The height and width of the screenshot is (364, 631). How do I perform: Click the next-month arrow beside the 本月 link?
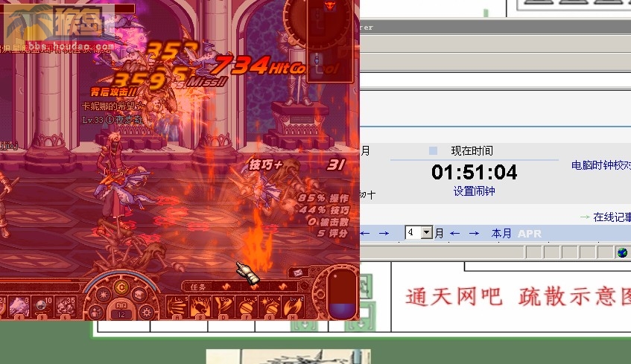(474, 233)
